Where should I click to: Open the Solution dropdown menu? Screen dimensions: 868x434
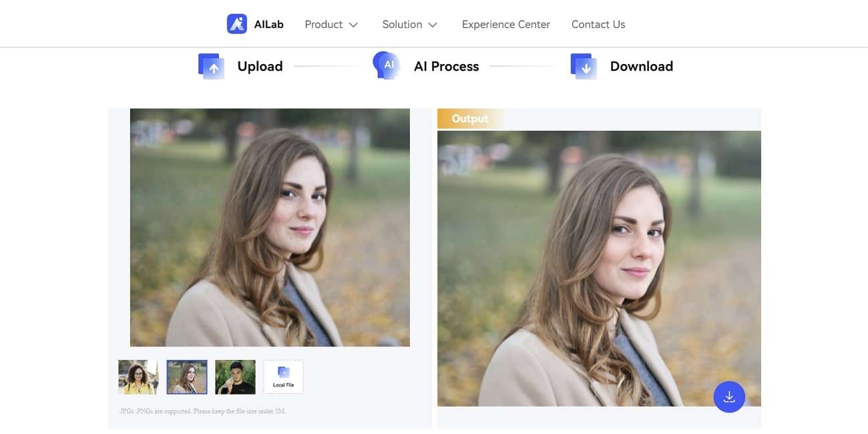(403, 24)
